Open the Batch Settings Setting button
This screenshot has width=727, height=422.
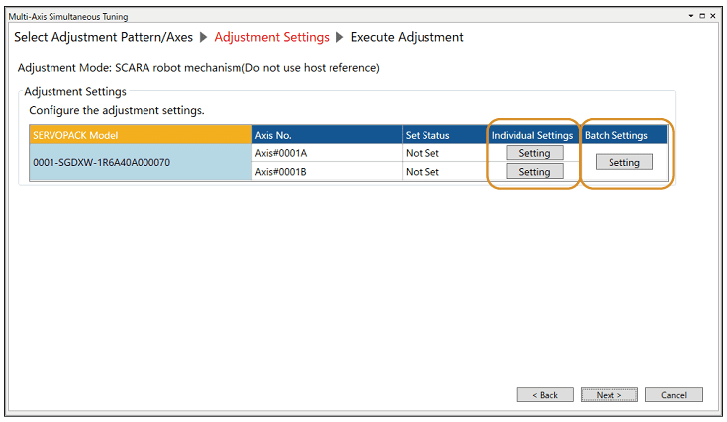624,162
